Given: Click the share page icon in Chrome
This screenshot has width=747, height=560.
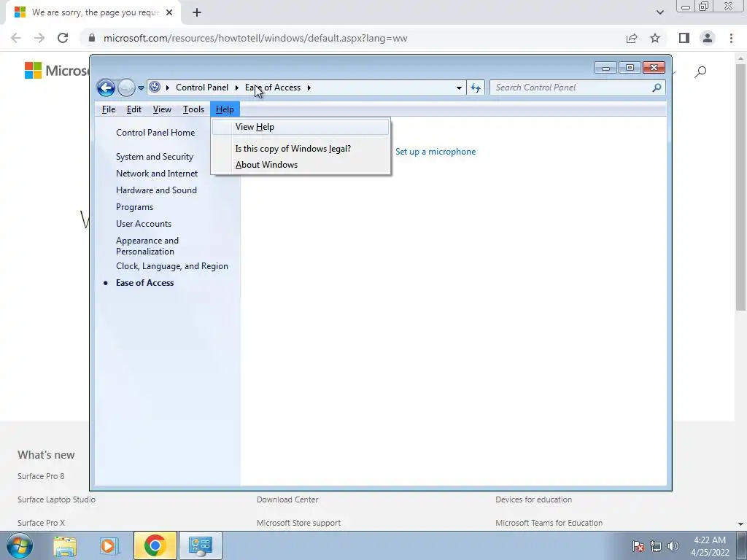Looking at the screenshot, I should pos(632,38).
